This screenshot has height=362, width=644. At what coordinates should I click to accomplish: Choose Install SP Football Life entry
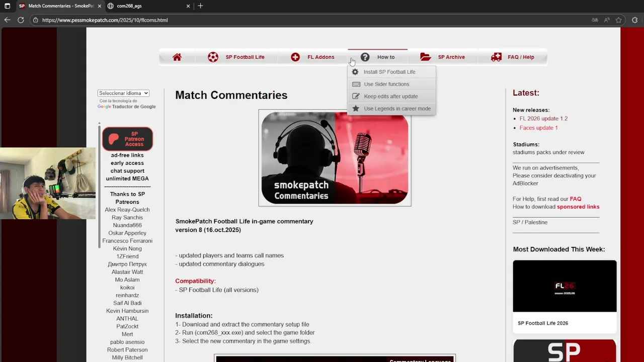tap(392, 72)
